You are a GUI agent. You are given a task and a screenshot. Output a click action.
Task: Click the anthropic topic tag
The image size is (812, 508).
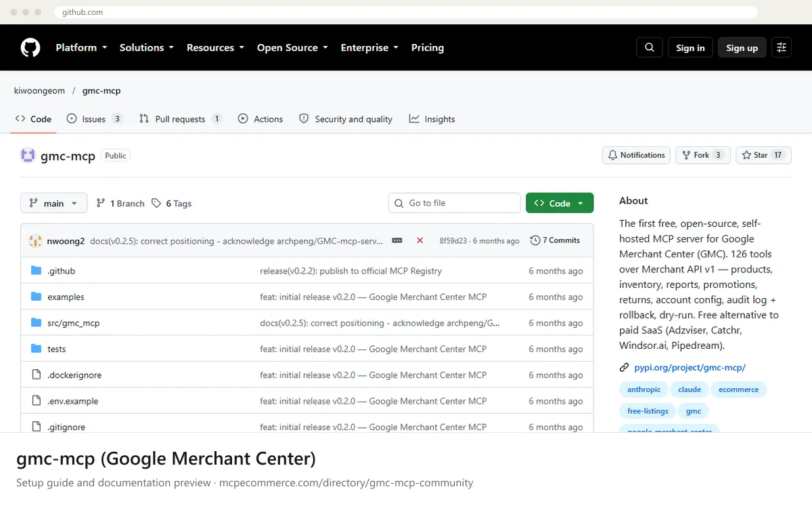pyautogui.click(x=644, y=389)
